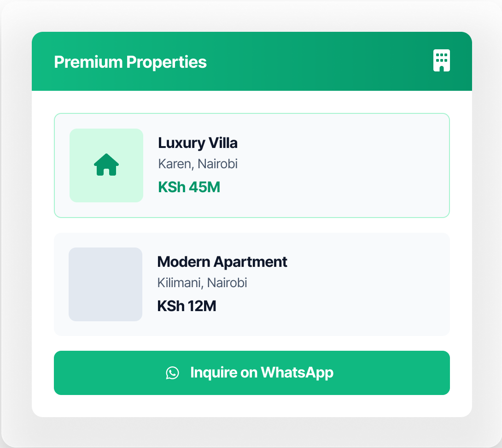
Task: Tap the office building icon near the title
Action: [x=442, y=61]
